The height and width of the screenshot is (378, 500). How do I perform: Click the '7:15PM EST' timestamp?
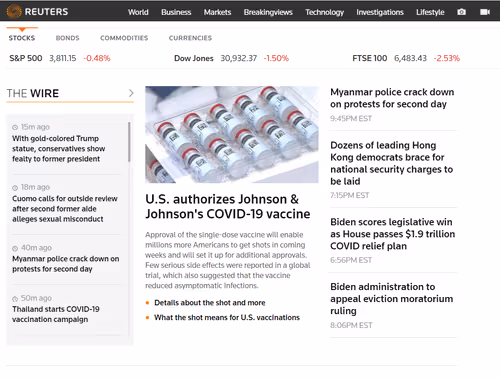[x=349, y=195]
